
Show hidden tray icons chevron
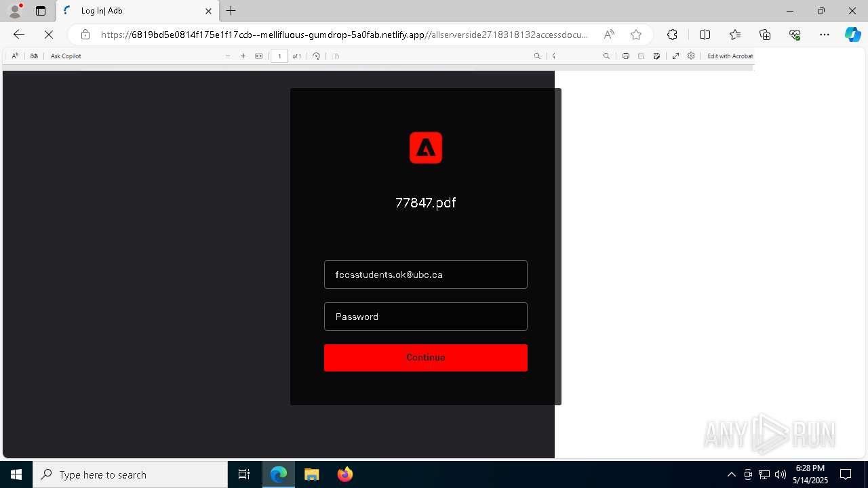(731, 474)
